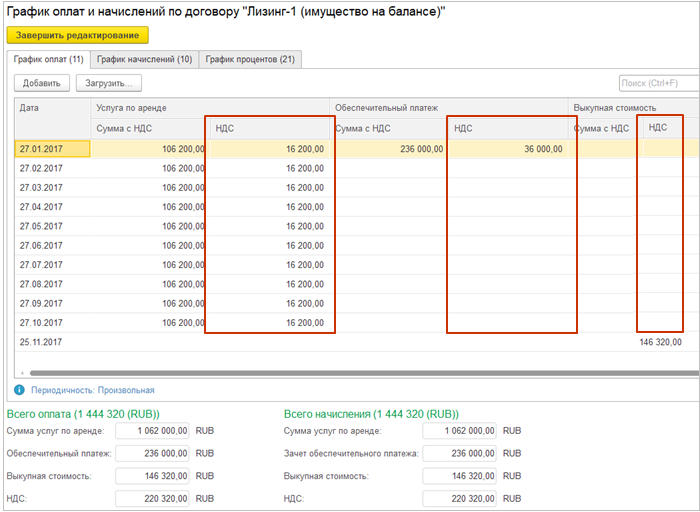The width and height of the screenshot is (700, 512).
Task: Select the 27.01.2017 date cell
Action: point(52,149)
